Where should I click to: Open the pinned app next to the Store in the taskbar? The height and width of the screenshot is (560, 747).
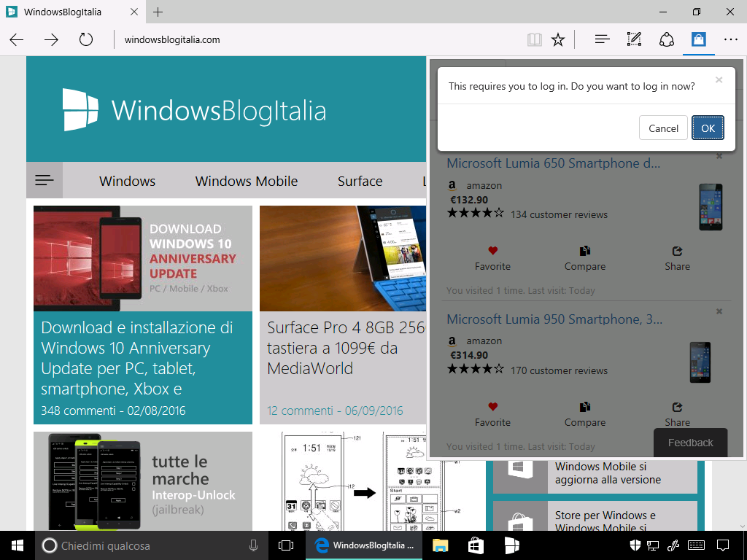pyautogui.click(x=511, y=545)
